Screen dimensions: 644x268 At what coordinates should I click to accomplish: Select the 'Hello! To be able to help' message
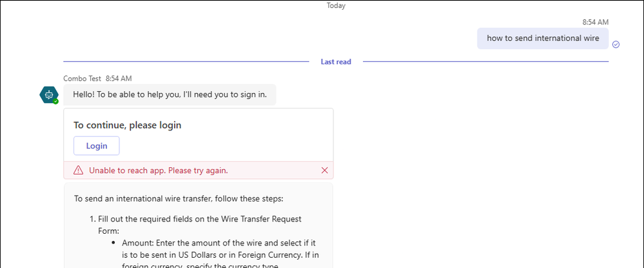coord(170,94)
